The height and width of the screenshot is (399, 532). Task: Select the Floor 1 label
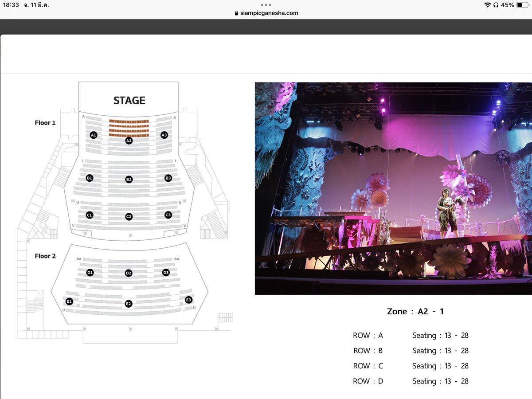(x=45, y=123)
